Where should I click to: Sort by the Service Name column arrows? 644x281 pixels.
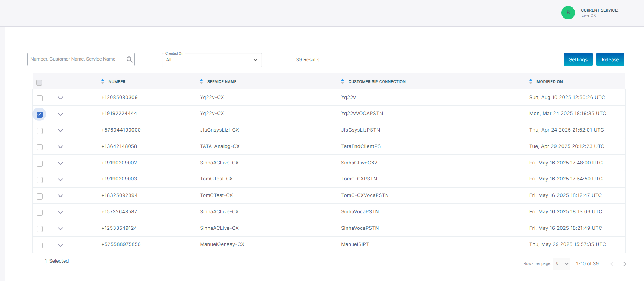click(x=201, y=81)
